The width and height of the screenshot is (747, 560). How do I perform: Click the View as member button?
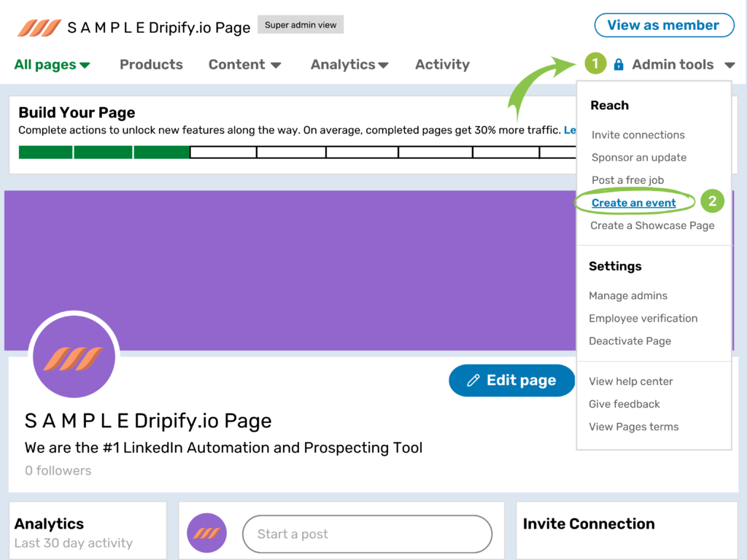(663, 25)
